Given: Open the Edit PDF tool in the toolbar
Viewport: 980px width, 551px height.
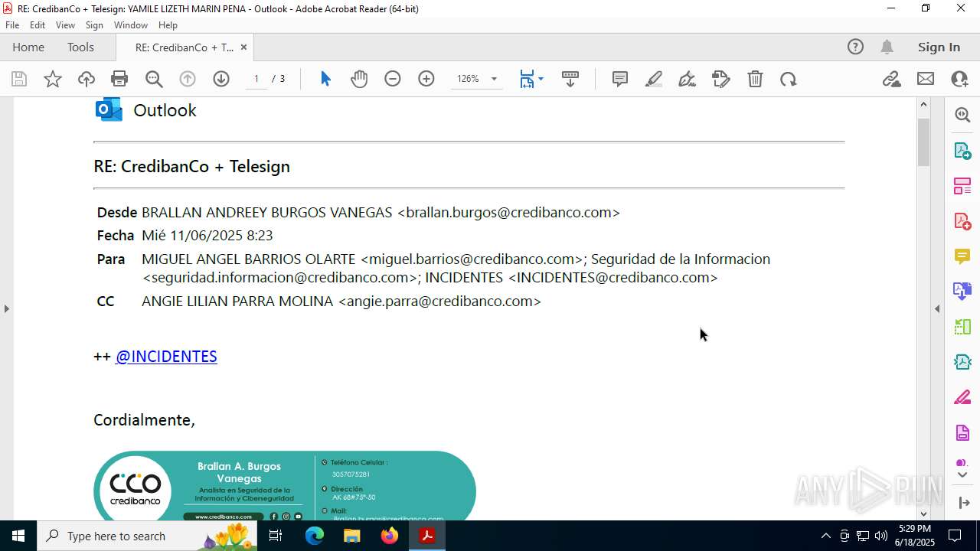Looking at the screenshot, I should click(721, 79).
